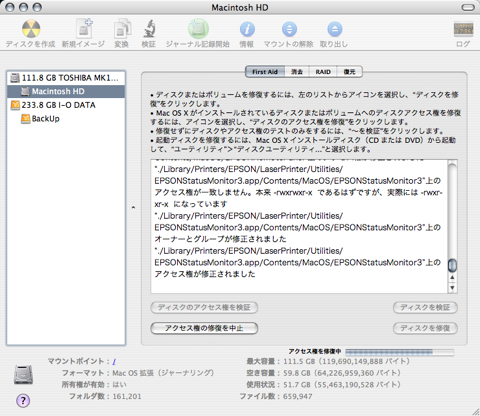Screen dimensions: 480x416
Task: Switch to the Erase (消去) tab
Action: click(297, 72)
